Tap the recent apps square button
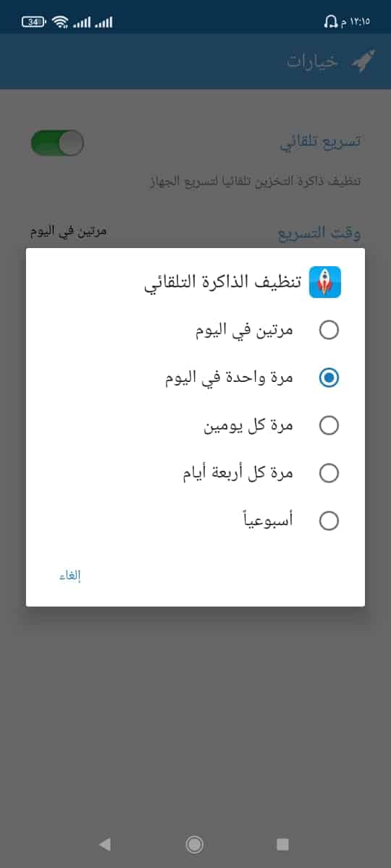Image resolution: width=391 pixels, height=868 pixels. coord(283,843)
